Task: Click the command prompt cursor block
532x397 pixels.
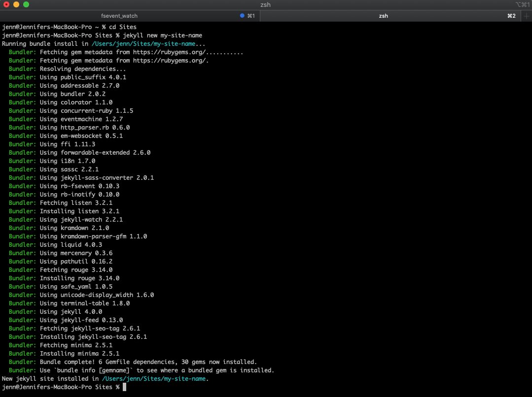Action: click(x=124, y=387)
